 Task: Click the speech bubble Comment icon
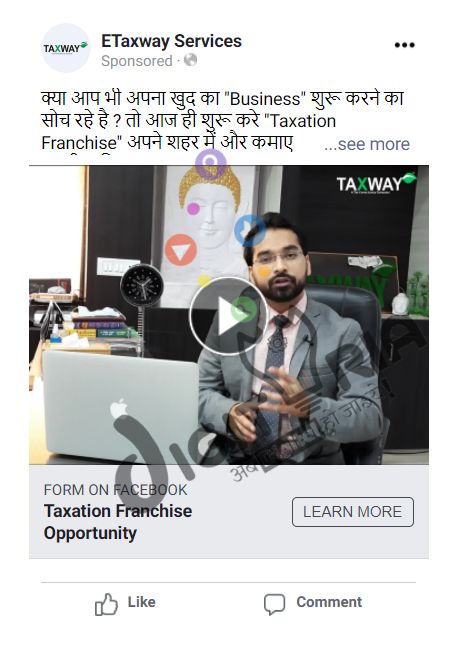coord(274,604)
